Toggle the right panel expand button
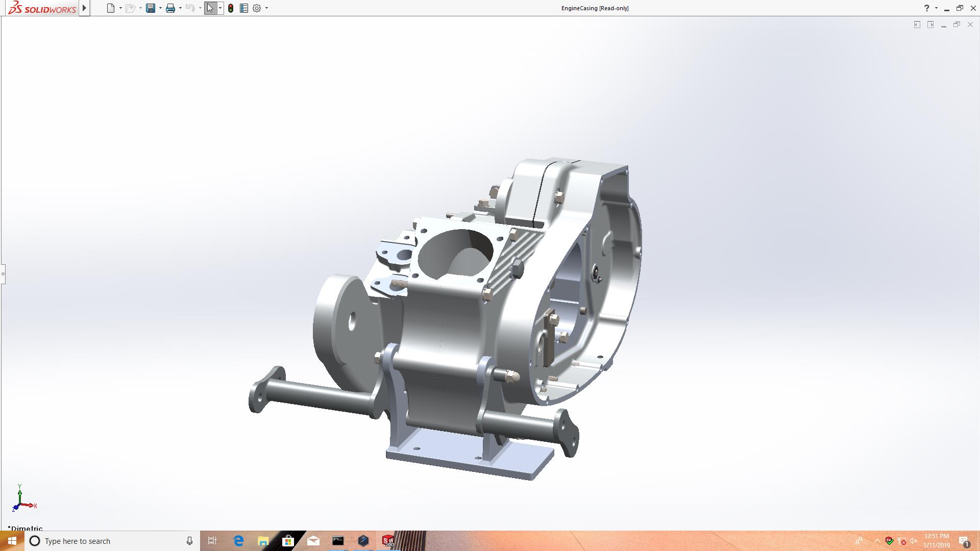 point(930,24)
